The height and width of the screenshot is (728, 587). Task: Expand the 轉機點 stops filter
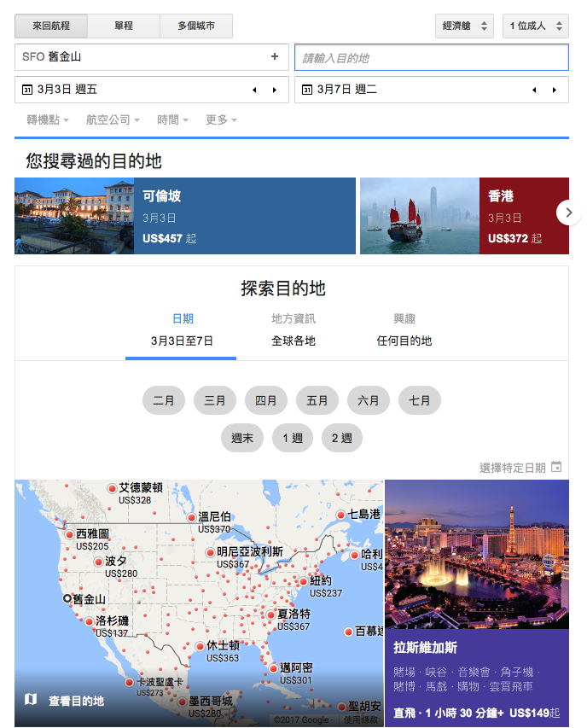click(47, 119)
